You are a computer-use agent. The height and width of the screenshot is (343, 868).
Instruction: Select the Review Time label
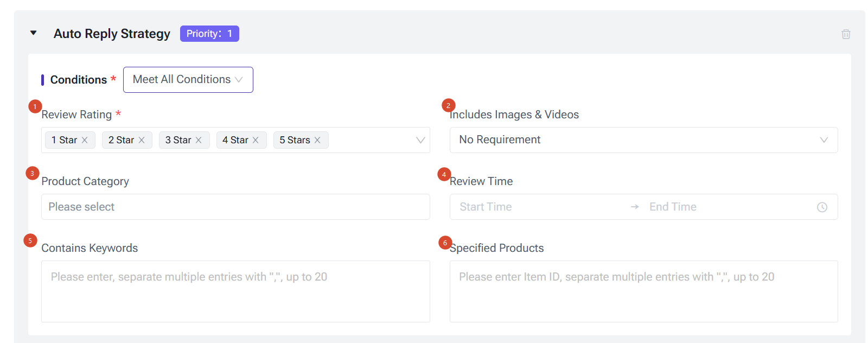pos(481,181)
